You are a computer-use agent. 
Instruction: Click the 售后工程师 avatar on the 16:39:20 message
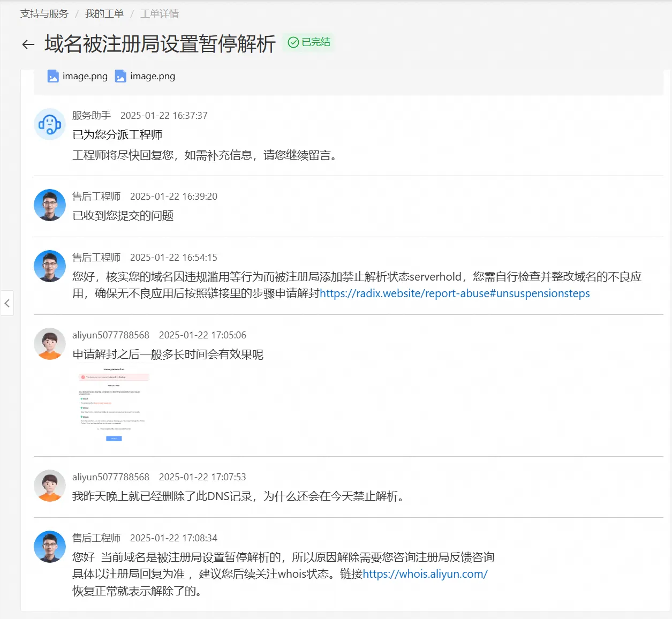[49, 205]
